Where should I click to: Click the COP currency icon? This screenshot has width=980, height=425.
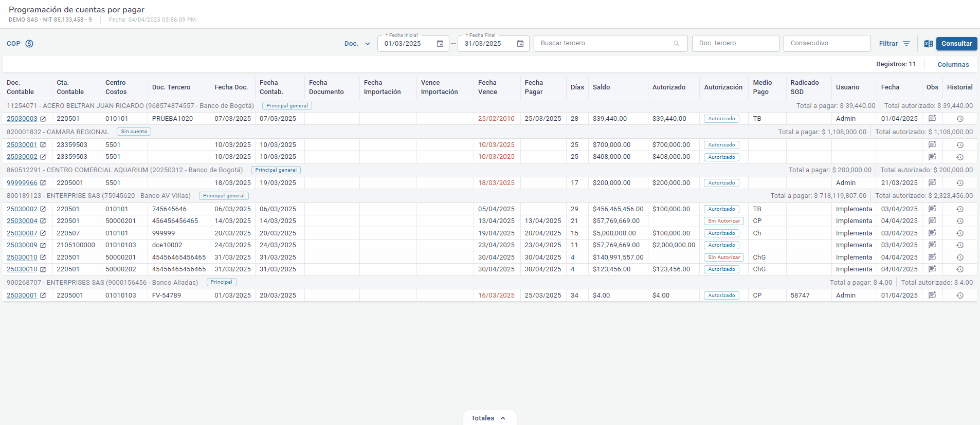click(x=29, y=44)
